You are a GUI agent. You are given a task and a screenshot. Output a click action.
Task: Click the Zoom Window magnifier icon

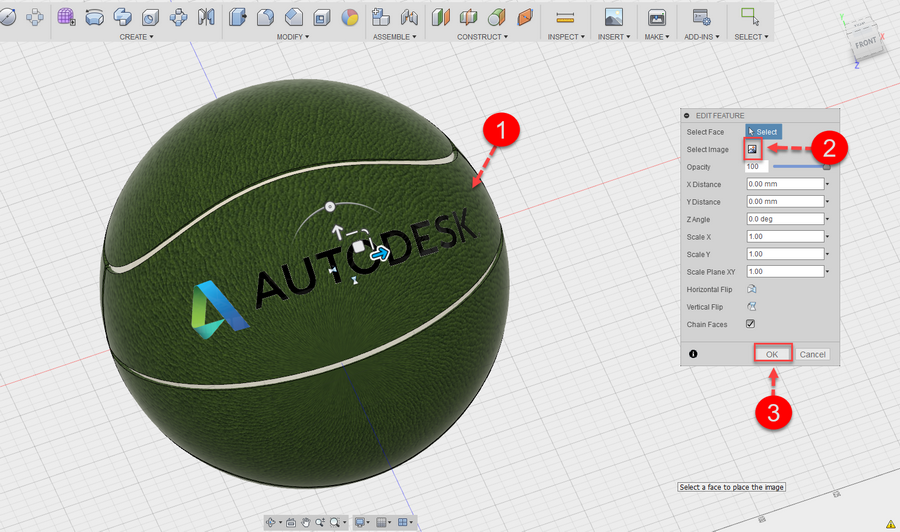tap(335, 522)
